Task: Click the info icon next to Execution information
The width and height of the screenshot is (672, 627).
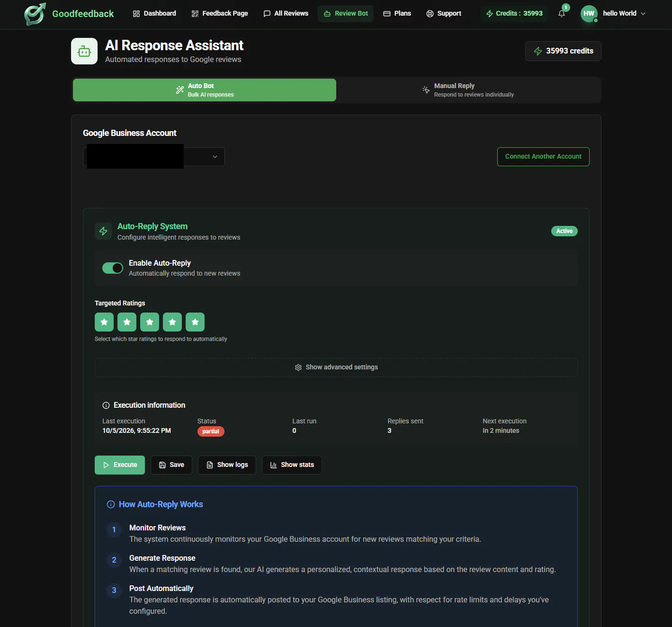Action: click(x=106, y=405)
